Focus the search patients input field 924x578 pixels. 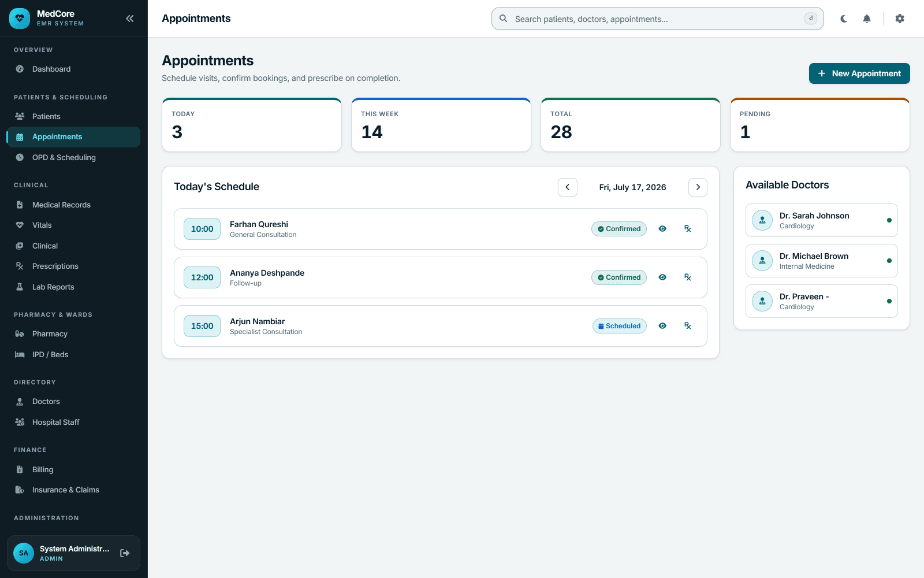pyautogui.click(x=657, y=18)
